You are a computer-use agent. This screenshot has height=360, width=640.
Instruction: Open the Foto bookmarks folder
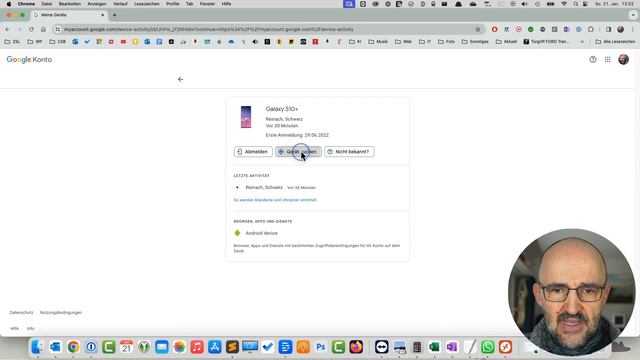pos(446,42)
